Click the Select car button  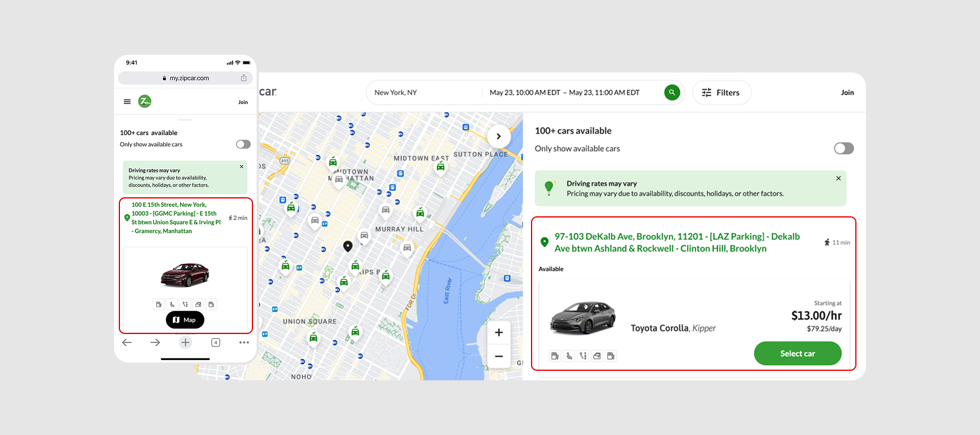(798, 354)
